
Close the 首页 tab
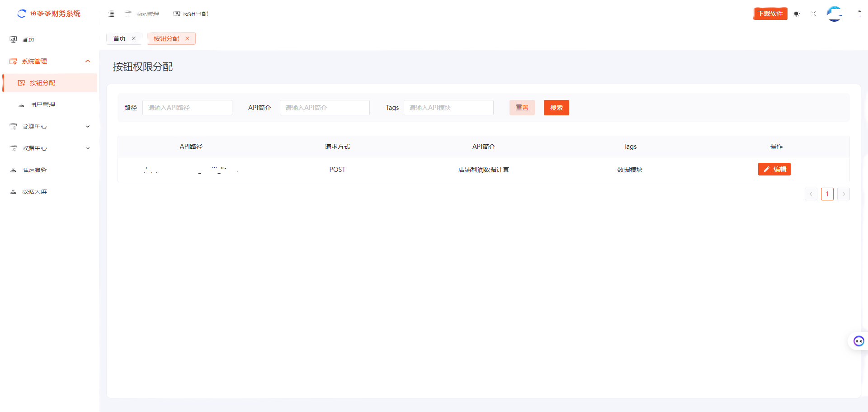tap(134, 38)
